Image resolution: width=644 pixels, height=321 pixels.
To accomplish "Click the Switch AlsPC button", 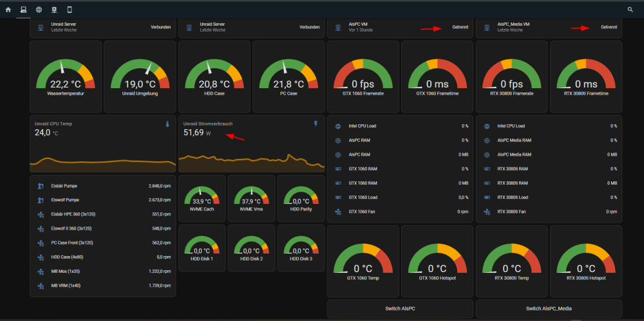I will 400,309.
